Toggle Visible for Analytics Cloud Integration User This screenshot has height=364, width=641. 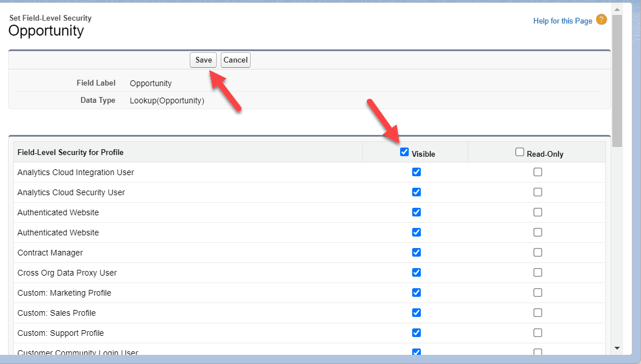click(416, 172)
